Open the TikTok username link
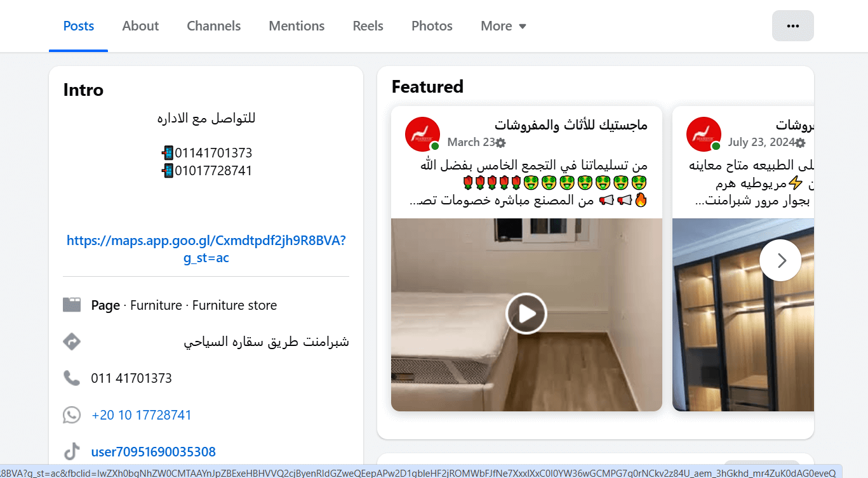 tap(153, 451)
